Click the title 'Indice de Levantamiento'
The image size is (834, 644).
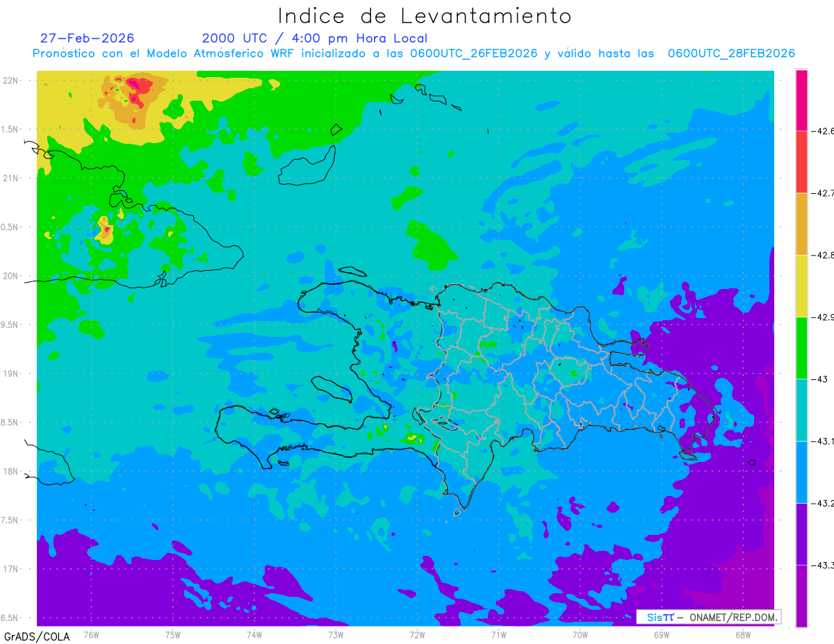point(425,16)
